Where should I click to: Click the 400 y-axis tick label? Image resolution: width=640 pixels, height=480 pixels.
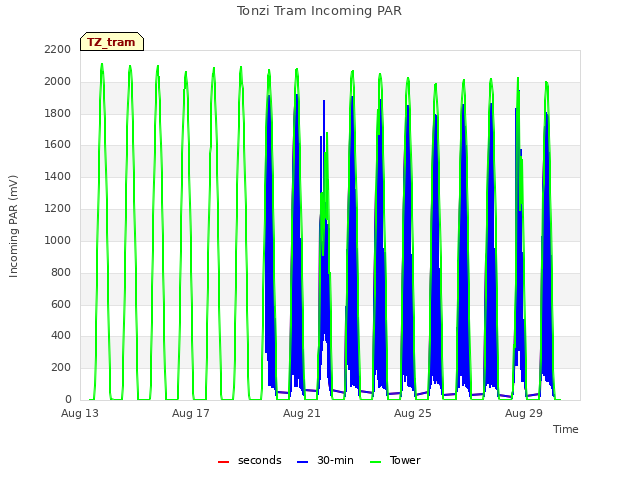coord(61,336)
